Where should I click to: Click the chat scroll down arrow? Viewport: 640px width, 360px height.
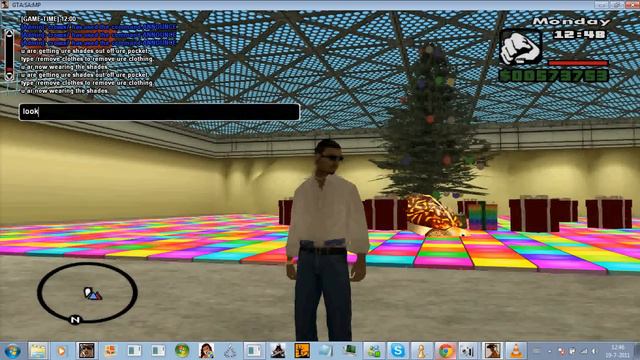[x=9, y=76]
